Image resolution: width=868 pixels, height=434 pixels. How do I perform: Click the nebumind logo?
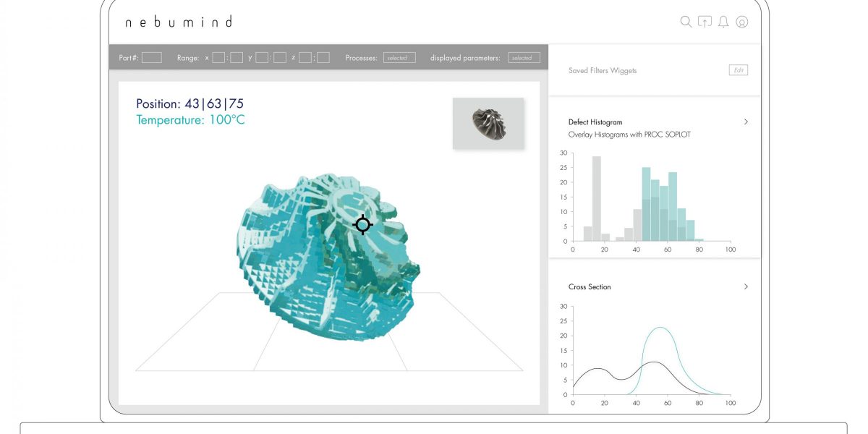(177, 22)
